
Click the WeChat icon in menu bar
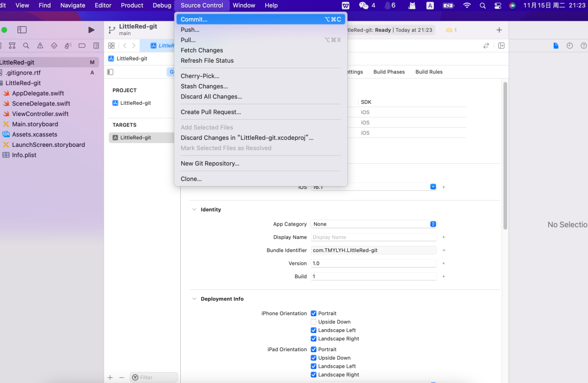(x=363, y=6)
